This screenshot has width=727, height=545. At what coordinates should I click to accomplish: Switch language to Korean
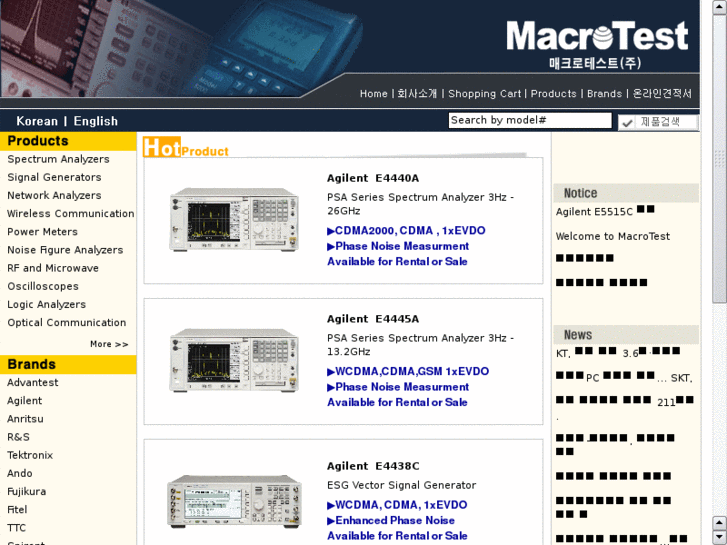(37, 121)
